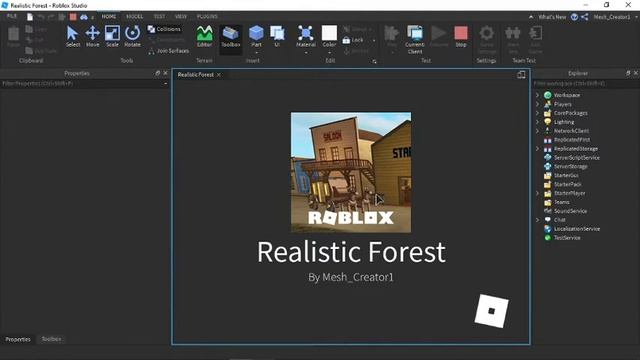The width and height of the screenshot is (640, 360).
Task: Click the Realistic Forest game thumbnail
Action: click(x=351, y=172)
